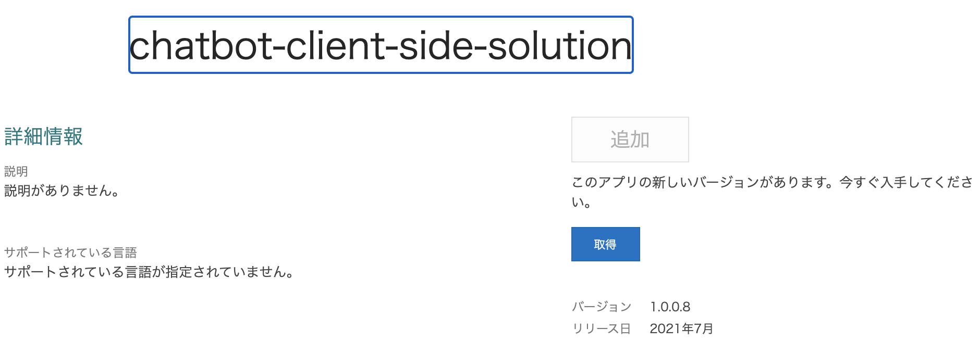Click the new version available notice text
The image size is (980, 353).
click(x=771, y=192)
